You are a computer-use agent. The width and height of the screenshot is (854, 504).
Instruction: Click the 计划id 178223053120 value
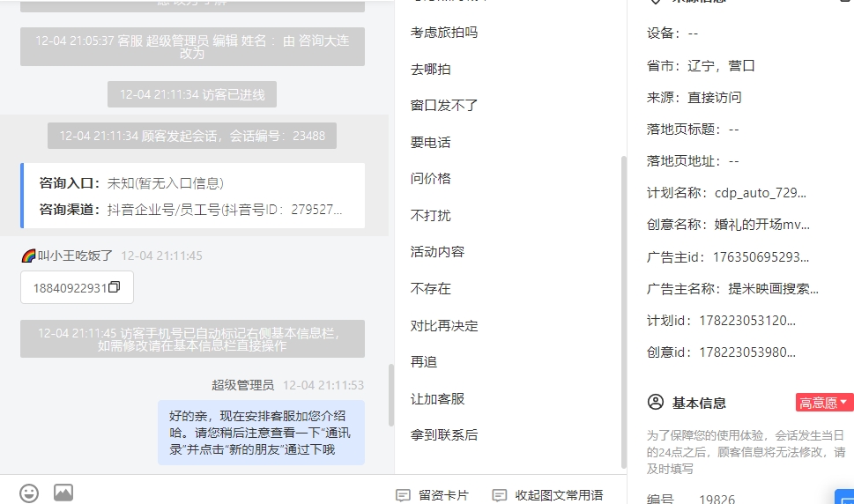tap(747, 321)
